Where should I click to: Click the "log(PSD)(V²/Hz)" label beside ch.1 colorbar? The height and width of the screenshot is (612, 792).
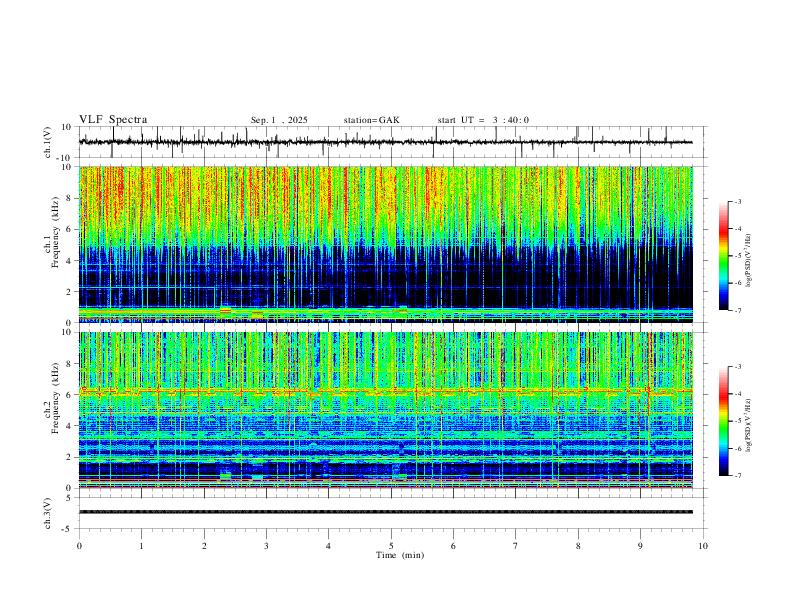[749, 261]
